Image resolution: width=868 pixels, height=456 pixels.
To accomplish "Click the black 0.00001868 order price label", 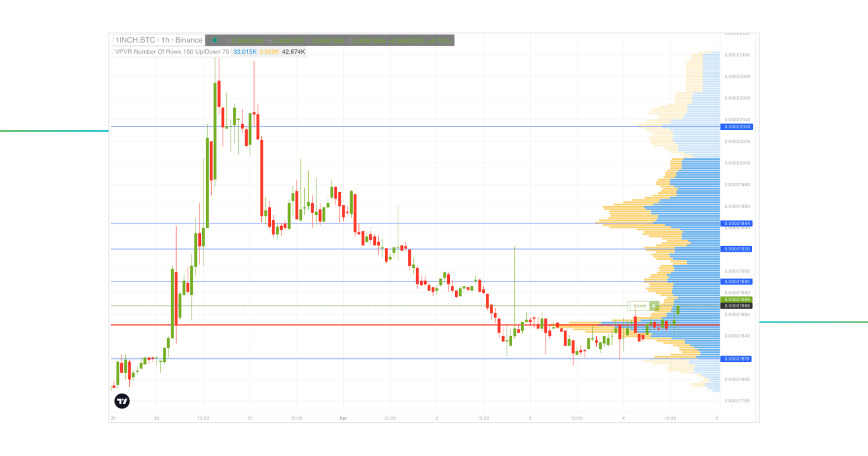I will tap(737, 306).
